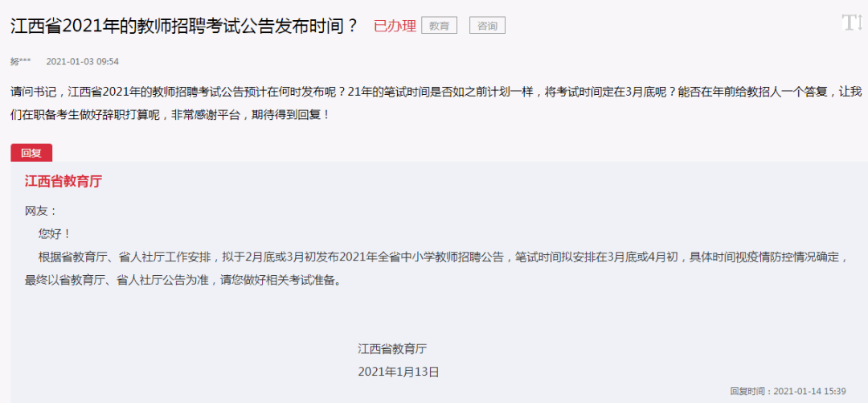Click the question line starting 们在职备考生

tap(173, 117)
